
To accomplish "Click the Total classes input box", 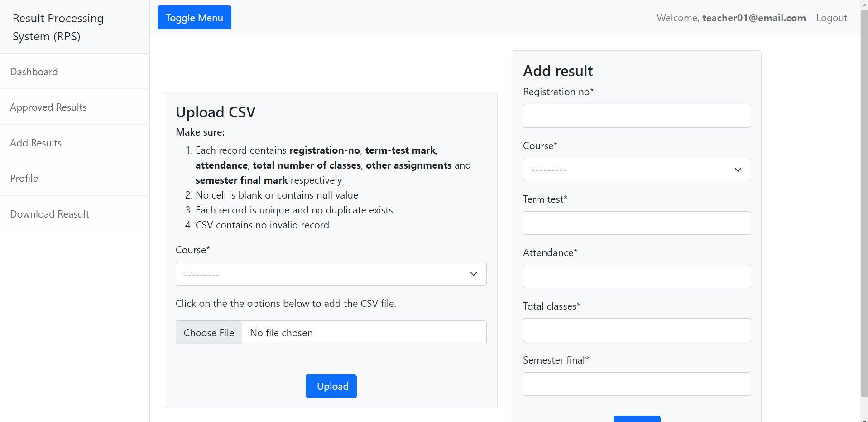I will pos(637,330).
